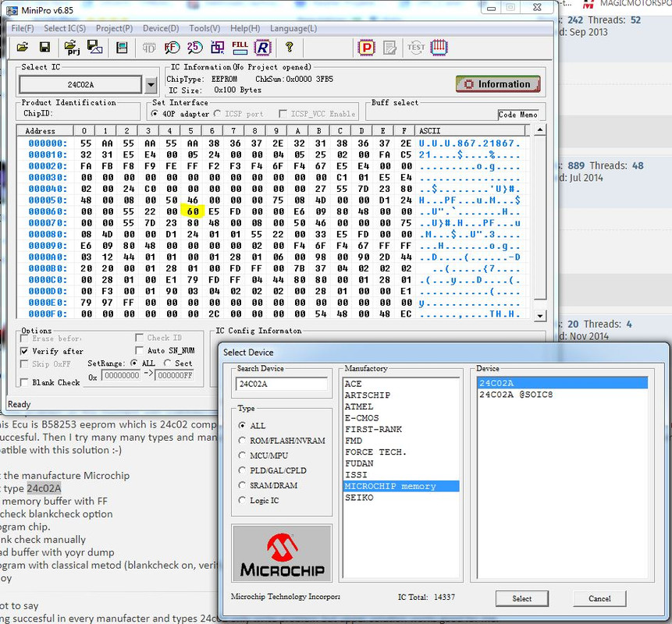Screen dimensions: 672x624
Task: Click the SetRange start address field
Action: click(122, 376)
